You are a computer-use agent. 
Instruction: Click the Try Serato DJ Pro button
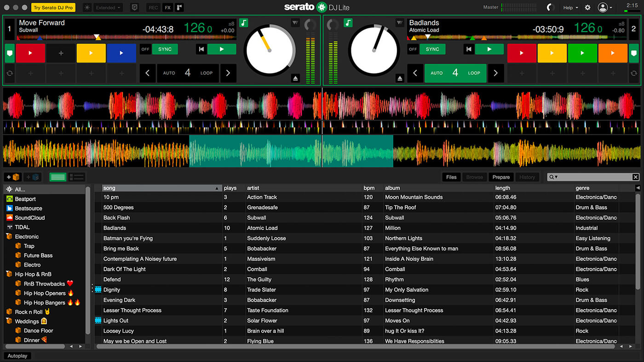coord(52,7)
